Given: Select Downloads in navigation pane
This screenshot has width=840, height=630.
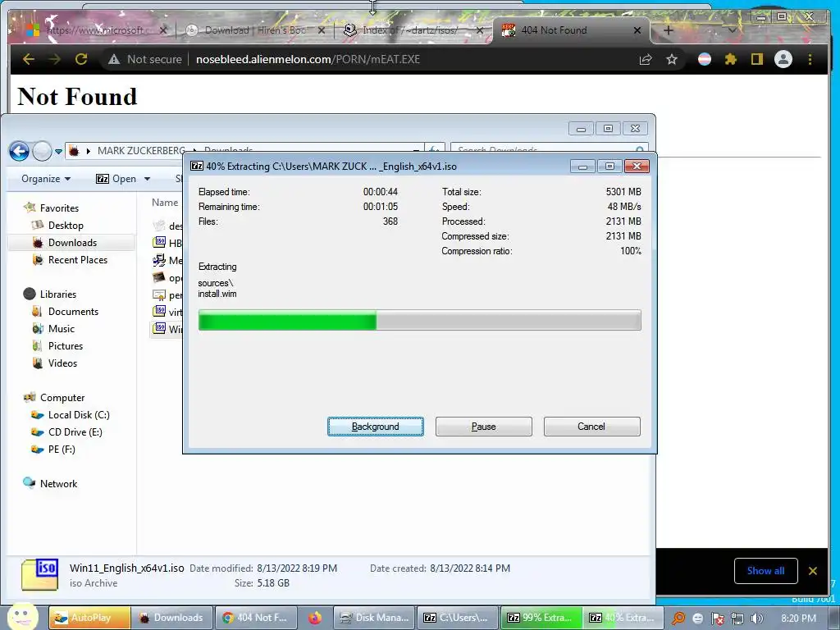Looking at the screenshot, I should coord(66,243).
